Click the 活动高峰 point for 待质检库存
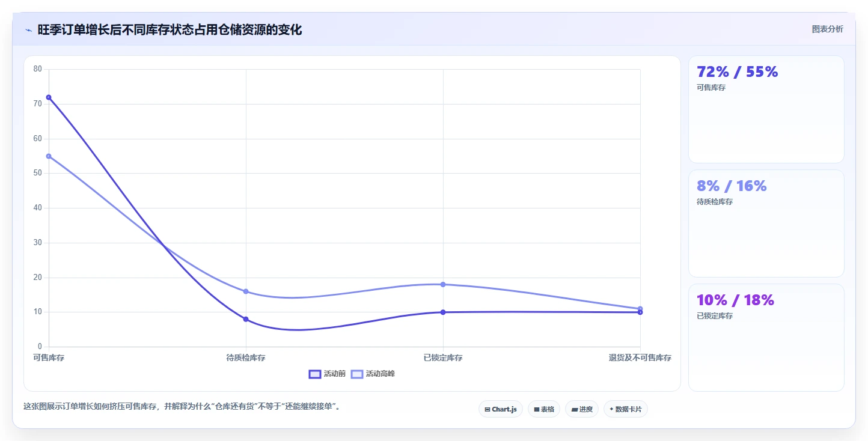Screen dimensions: 868x441 [246, 291]
